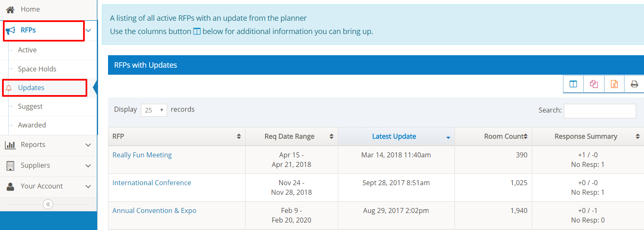Collapse the RFPs menu chevron
This screenshot has height=230, width=644.
[x=88, y=30]
